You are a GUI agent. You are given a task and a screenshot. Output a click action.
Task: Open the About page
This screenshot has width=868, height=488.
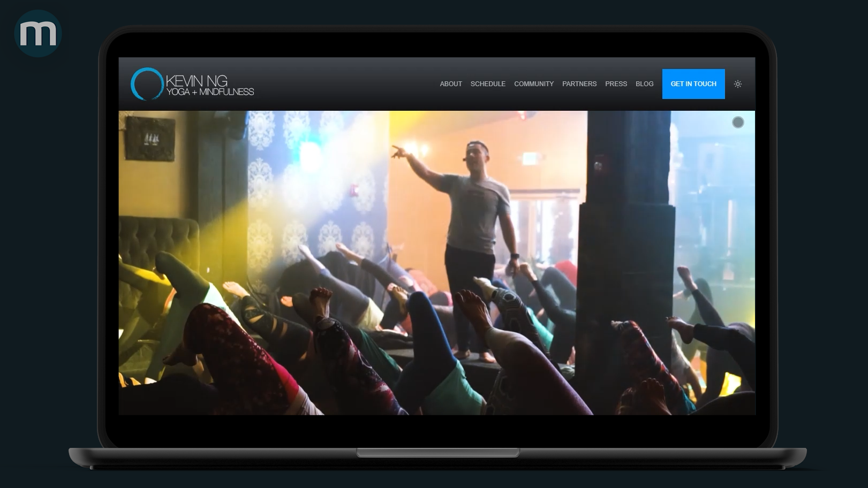point(450,84)
